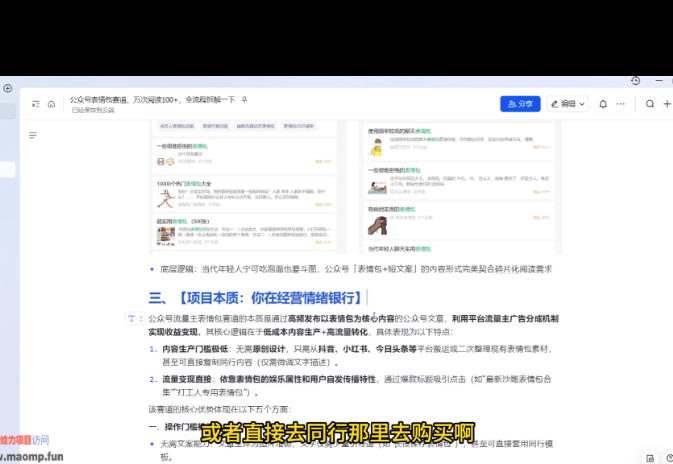
Task: Open the 超实用表情包 result thumbnail
Action: click(166, 236)
